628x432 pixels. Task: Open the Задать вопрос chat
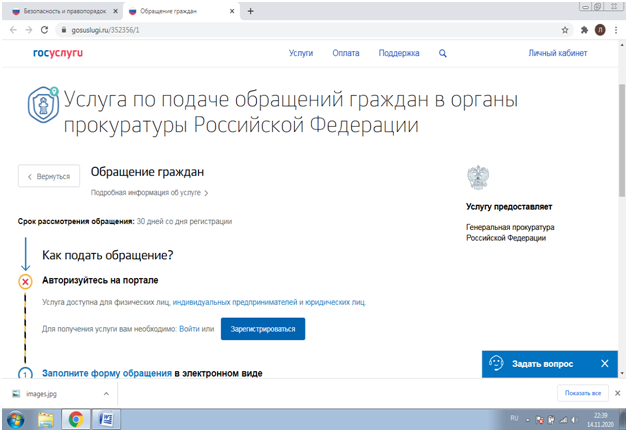[x=542, y=364]
